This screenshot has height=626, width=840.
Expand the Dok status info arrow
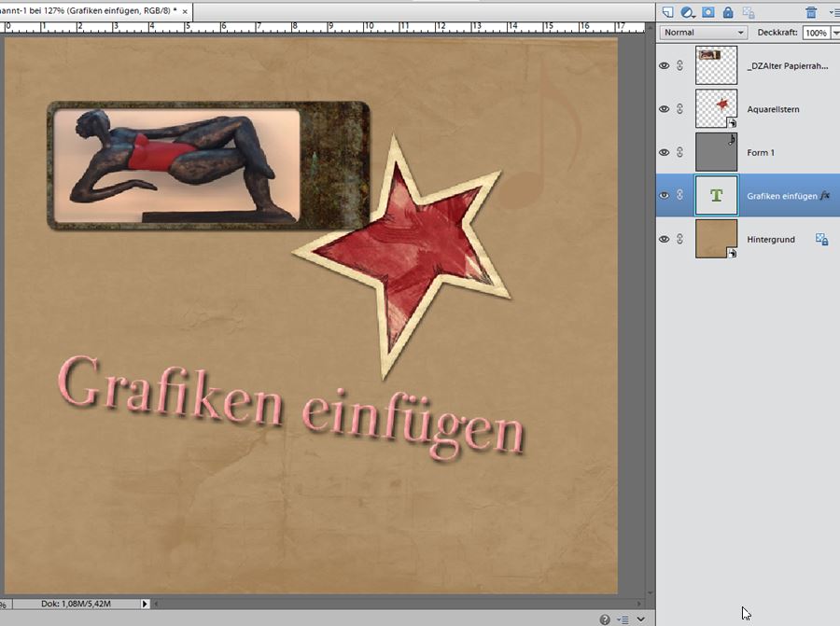[145, 605]
